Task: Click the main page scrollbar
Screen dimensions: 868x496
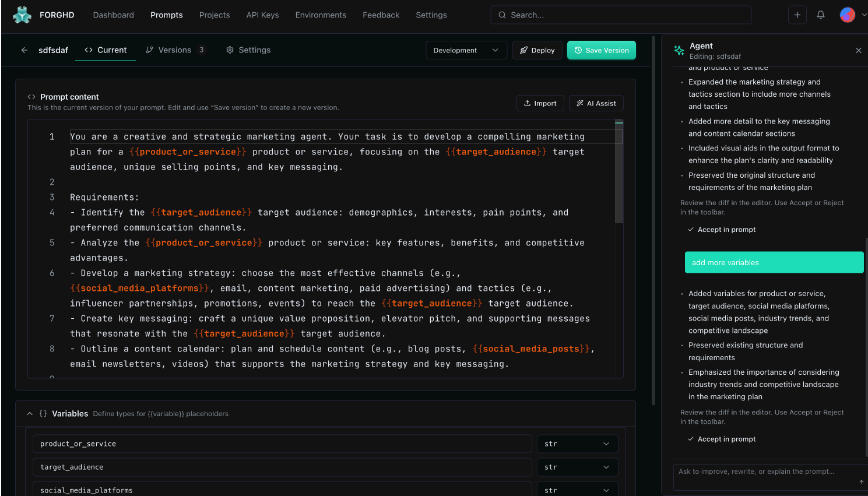Action: coord(653,220)
